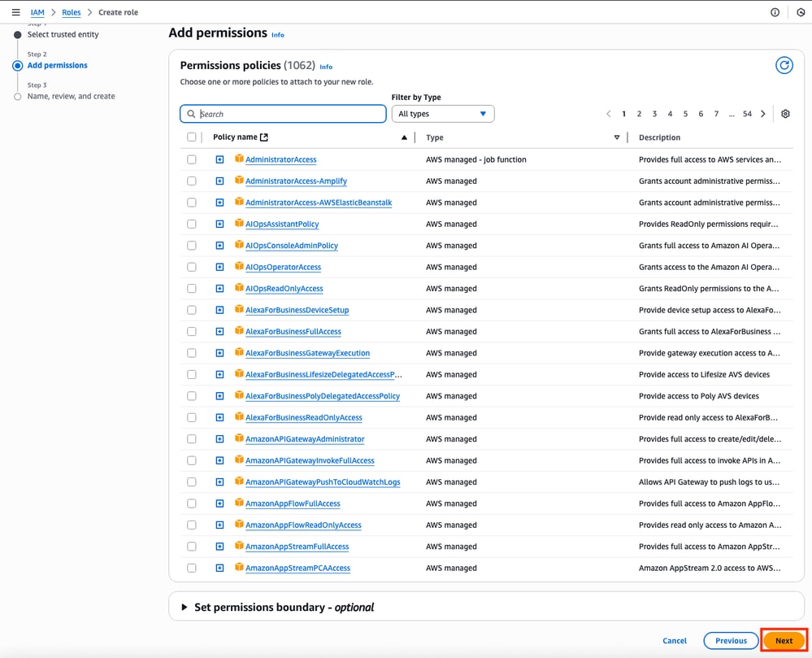This screenshot has width=812, height=658.
Task: Select the AmazonAppStreamPCAAccess checkbox
Action: [x=192, y=568]
